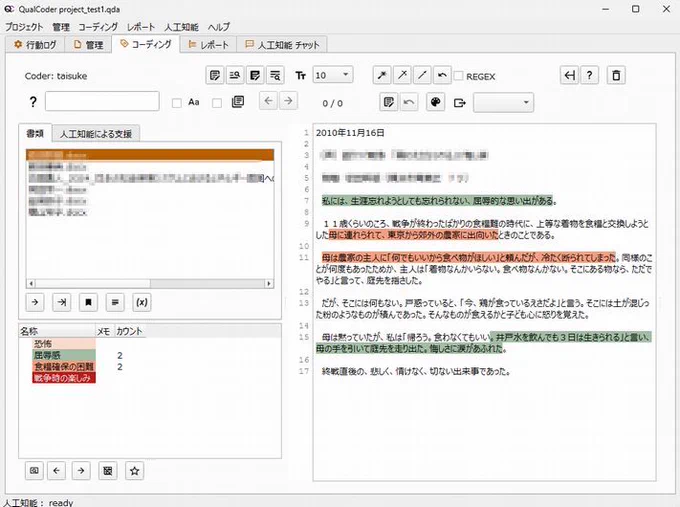Select the 人工知能による支援 tab
This screenshot has height=507, width=680.
pyautogui.click(x=96, y=134)
